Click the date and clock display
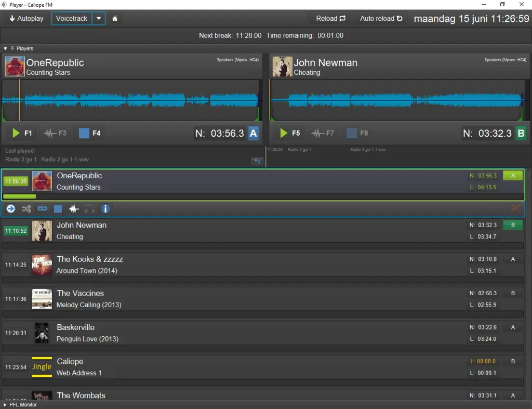Image resolution: width=532 pixels, height=409 pixels. [471, 19]
